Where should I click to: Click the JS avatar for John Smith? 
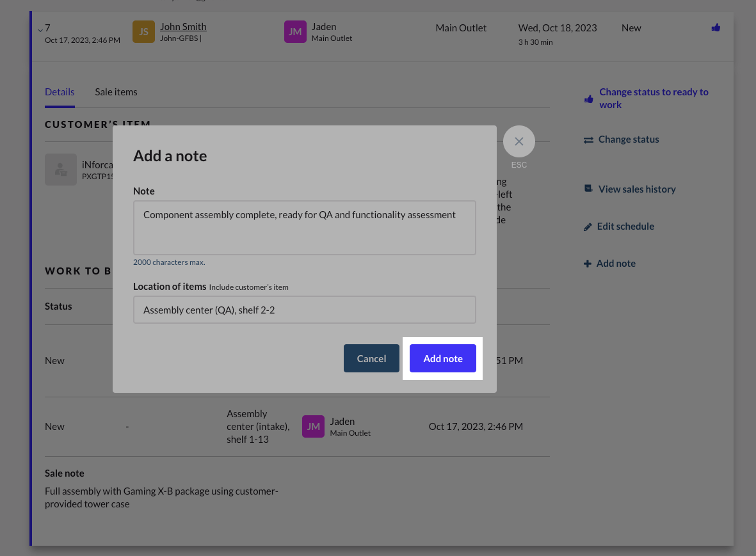click(143, 32)
